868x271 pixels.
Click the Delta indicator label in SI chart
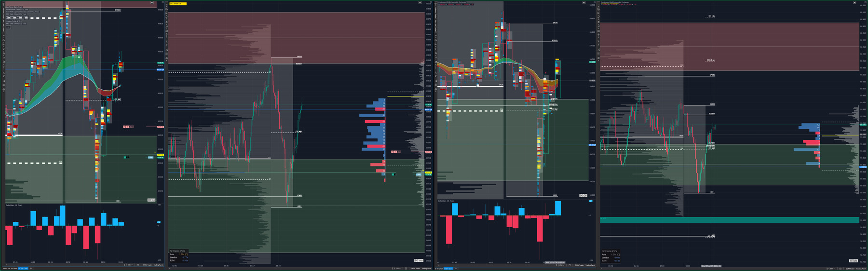click(x=446, y=201)
